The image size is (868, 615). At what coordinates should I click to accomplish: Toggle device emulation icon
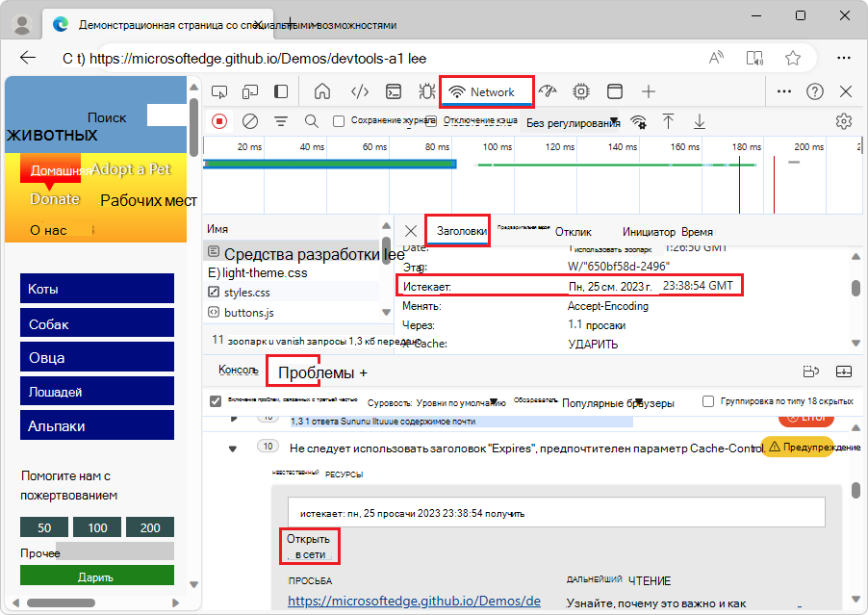250,91
